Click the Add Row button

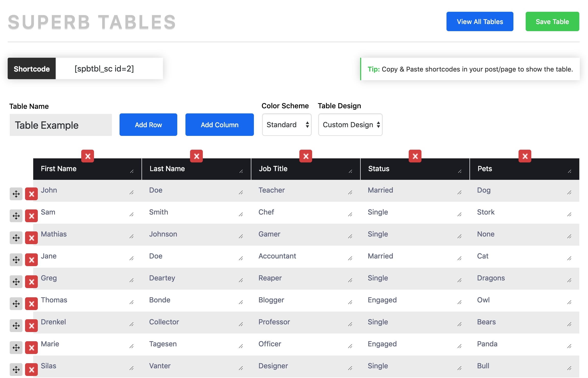pyautogui.click(x=148, y=125)
